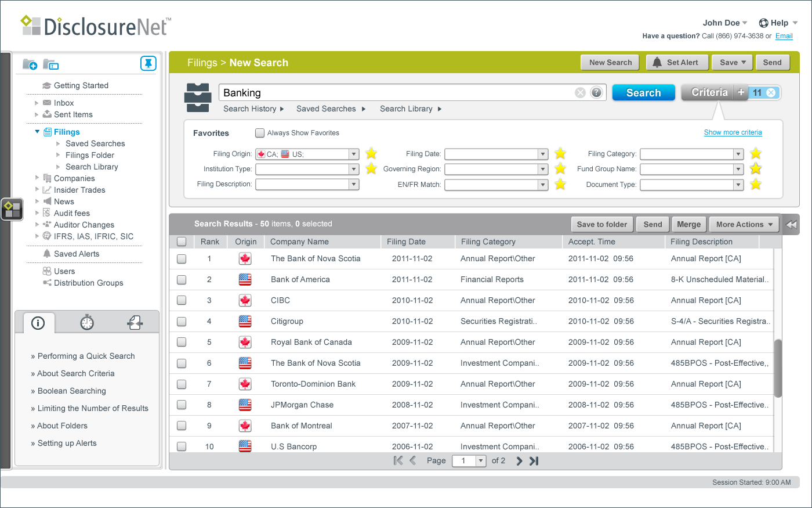Tick the Toronto-Dominion Bank row checkbox
The image size is (812, 508).
(x=182, y=384)
